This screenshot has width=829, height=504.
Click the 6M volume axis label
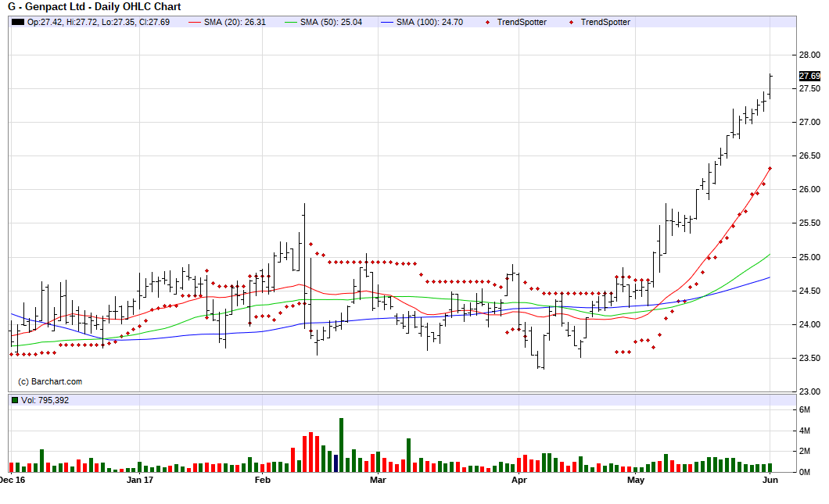pos(805,410)
